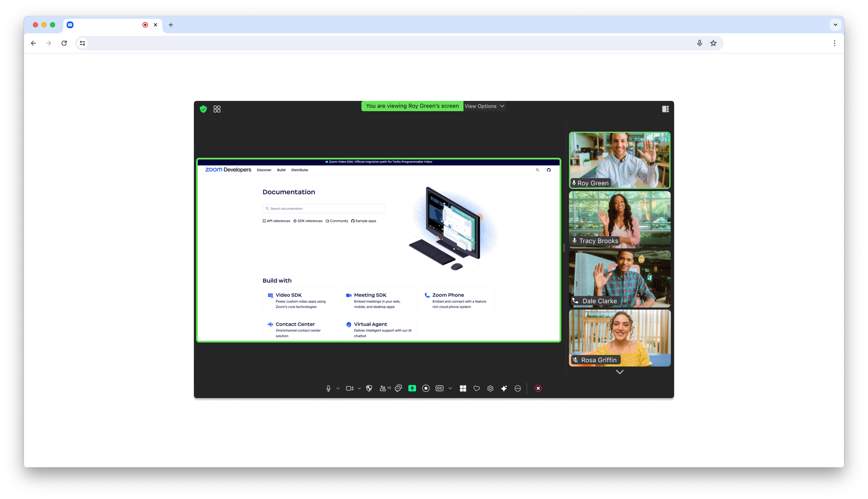The image size is (868, 499).
Task: Open the security shield toolbar icon
Action: pyautogui.click(x=369, y=388)
